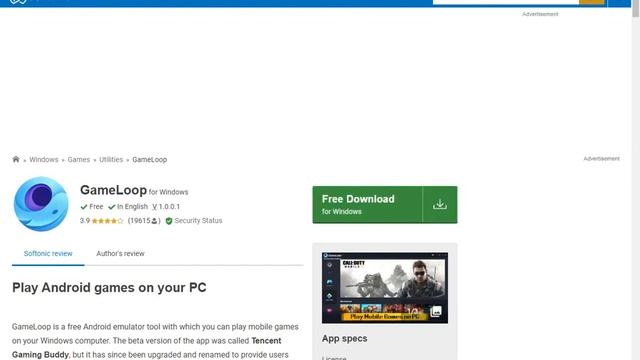
Task: Click the Softonic logo in header
Action: [18, 2]
